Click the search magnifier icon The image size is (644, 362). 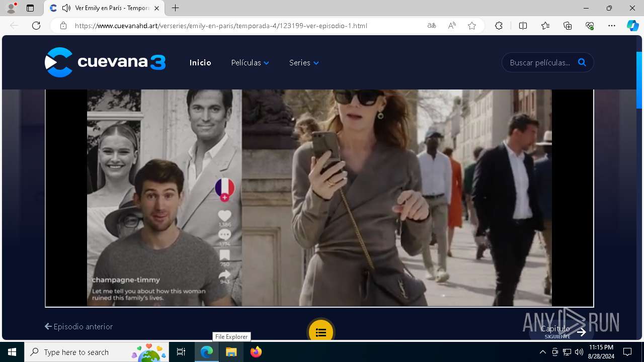582,62
